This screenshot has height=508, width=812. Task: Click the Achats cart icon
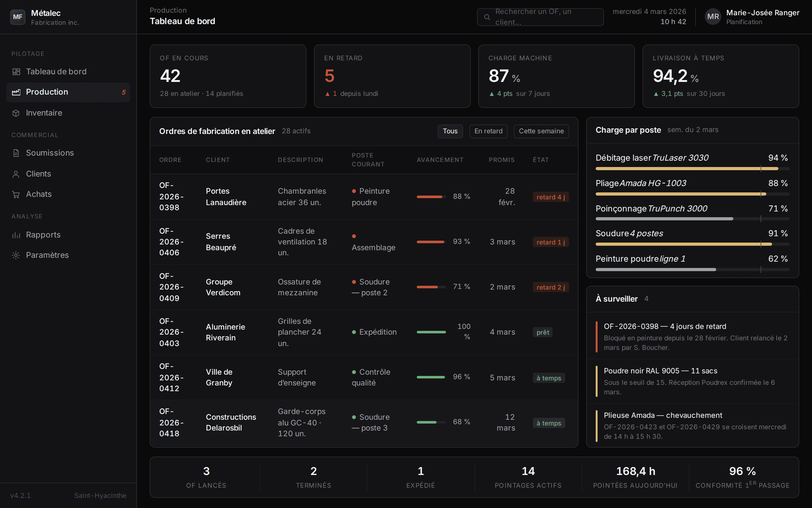click(16, 194)
